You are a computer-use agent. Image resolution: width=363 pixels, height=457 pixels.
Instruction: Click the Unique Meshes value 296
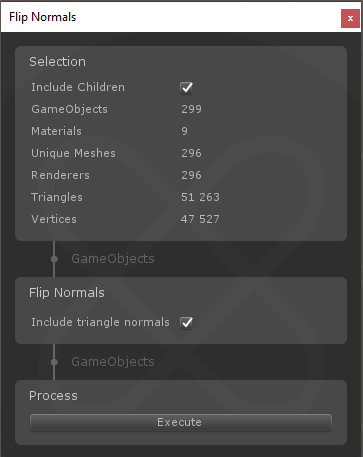pos(191,153)
